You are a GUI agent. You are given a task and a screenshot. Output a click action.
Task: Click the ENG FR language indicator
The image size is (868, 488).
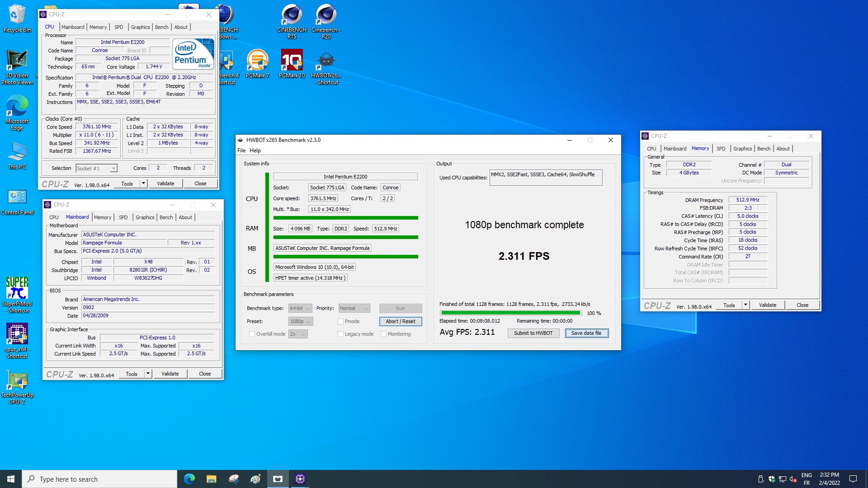pos(807,479)
